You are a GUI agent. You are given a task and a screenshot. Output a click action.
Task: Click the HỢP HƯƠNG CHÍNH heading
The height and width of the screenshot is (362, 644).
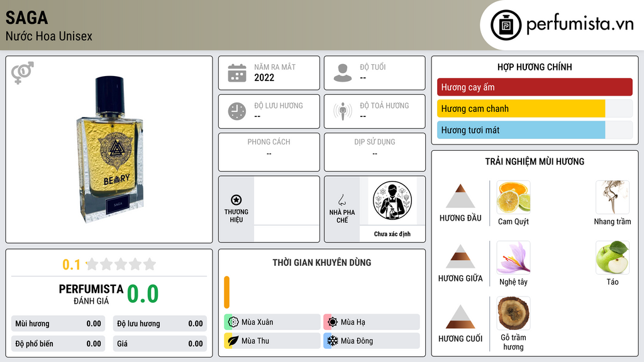point(535,67)
